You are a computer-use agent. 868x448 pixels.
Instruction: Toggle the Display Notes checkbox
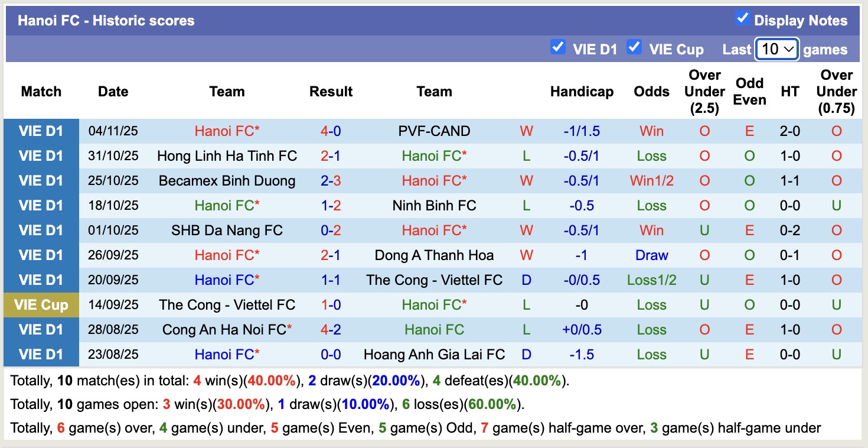[742, 19]
